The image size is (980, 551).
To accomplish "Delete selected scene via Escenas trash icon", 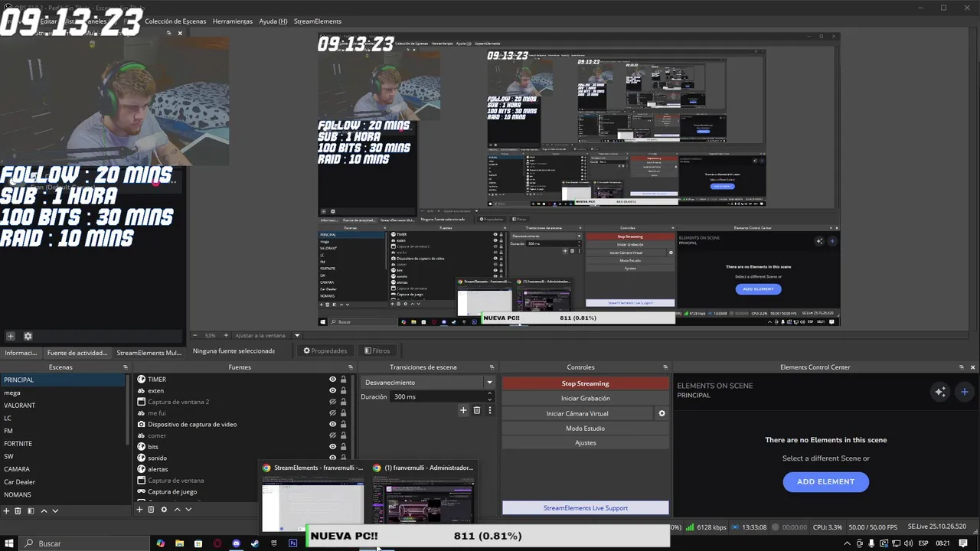I will pos(19,510).
